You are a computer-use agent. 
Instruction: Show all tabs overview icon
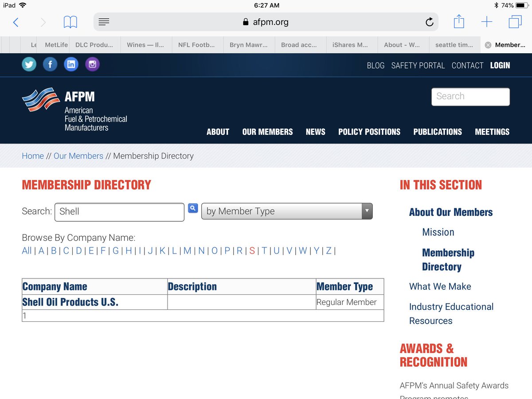click(x=515, y=22)
